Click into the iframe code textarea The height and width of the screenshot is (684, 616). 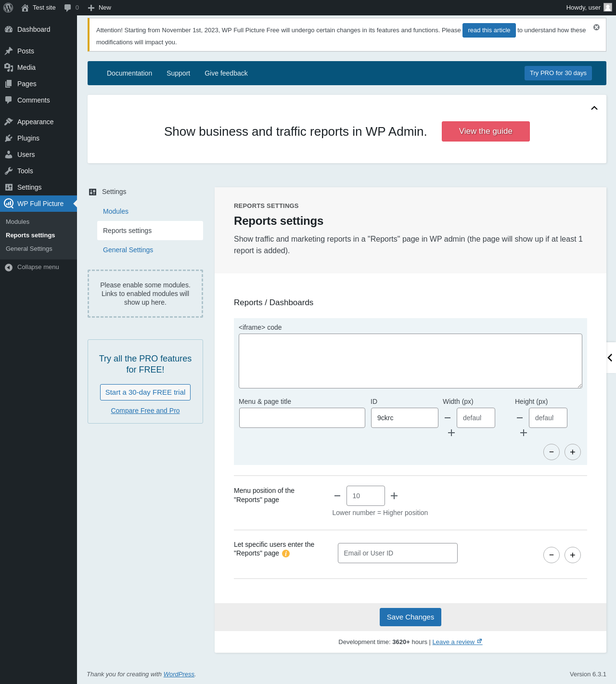tap(411, 361)
